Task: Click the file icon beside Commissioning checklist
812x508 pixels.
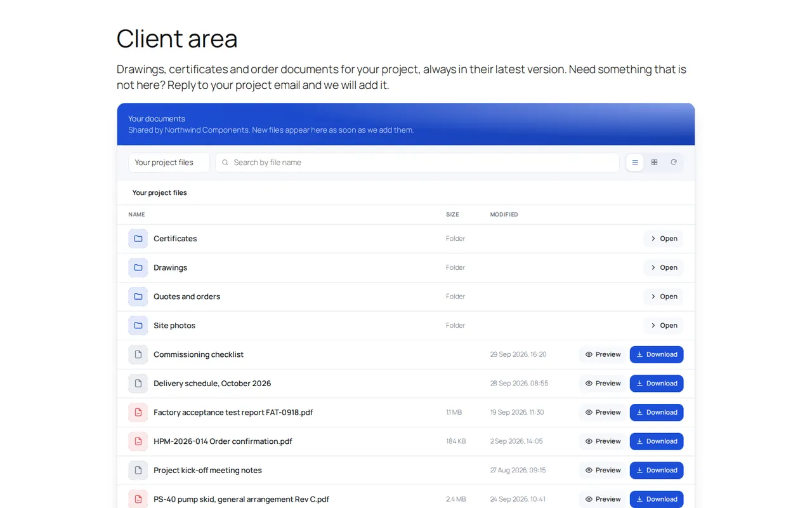Action: click(138, 354)
